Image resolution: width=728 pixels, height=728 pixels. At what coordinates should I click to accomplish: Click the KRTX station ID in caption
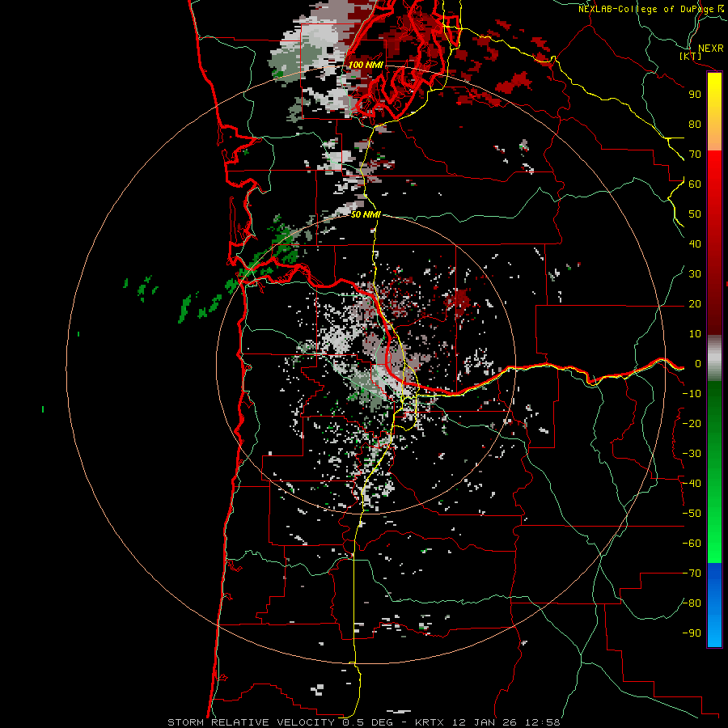click(x=430, y=722)
